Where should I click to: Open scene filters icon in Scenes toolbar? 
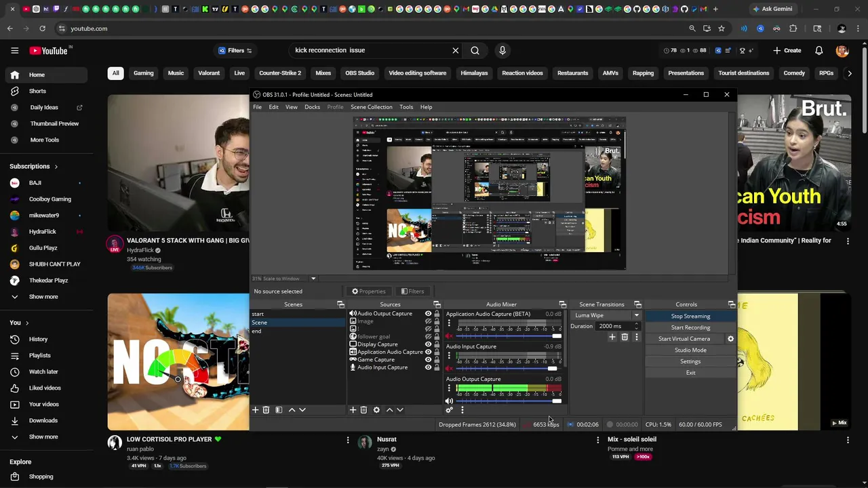(x=279, y=410)
